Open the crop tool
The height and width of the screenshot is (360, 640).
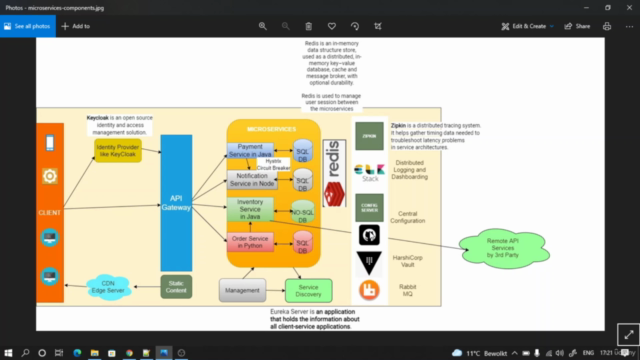click(378, 26)
